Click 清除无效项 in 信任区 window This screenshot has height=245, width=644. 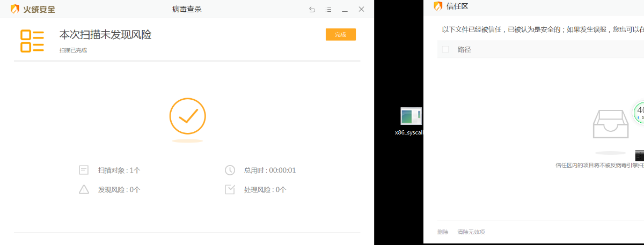tap(471, 232)
